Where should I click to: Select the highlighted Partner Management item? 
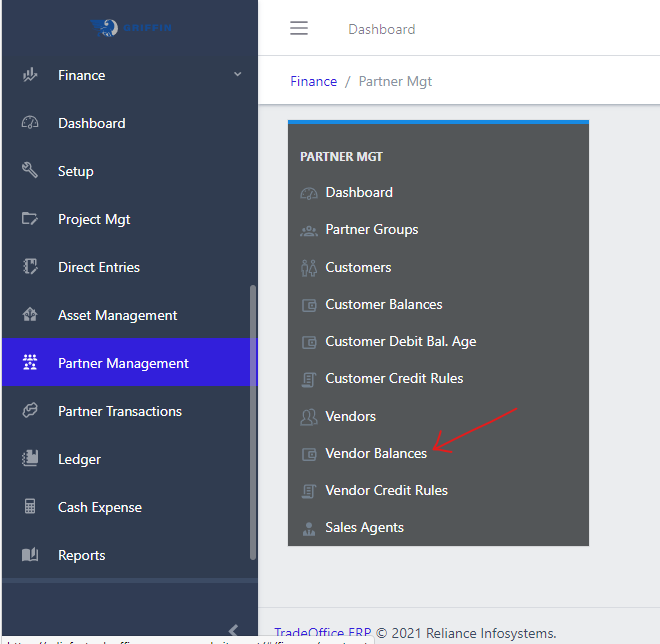click(130, 362)
